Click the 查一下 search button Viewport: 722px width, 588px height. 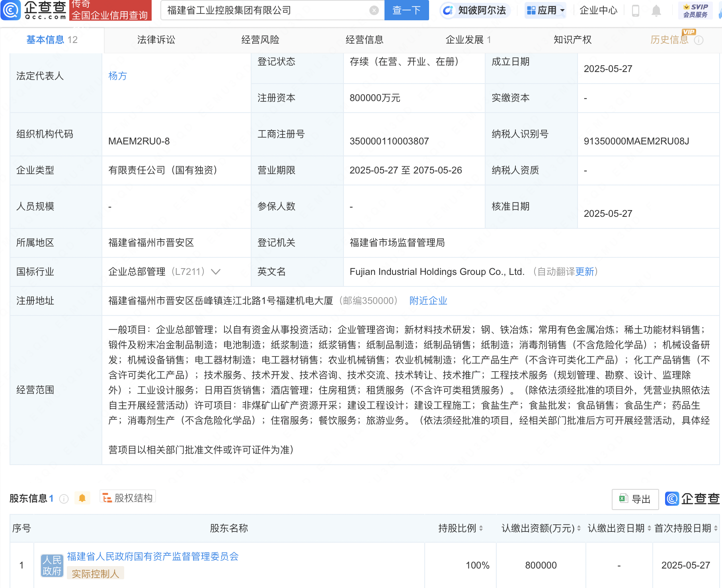click(406, 10)
